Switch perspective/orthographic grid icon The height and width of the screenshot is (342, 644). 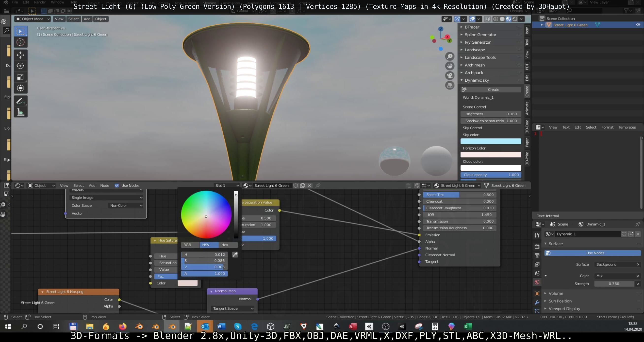point(450,85)
